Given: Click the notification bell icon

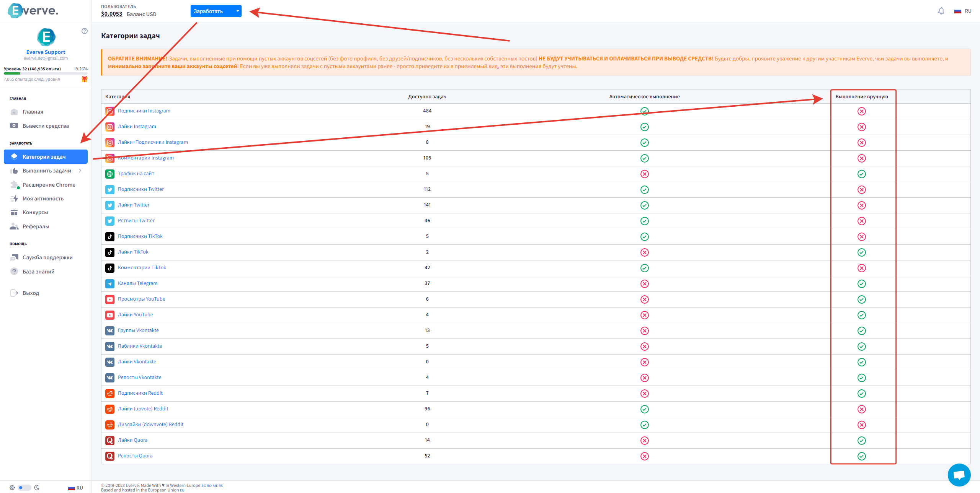Looking at the screenshot, I should [x=941, y=11].
